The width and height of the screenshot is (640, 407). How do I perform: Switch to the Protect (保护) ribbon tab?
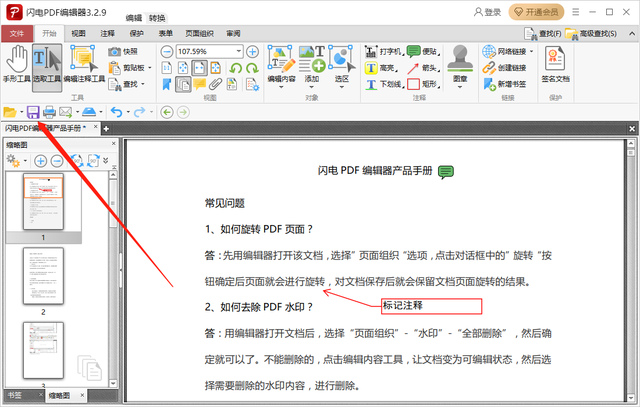point(136,33)
